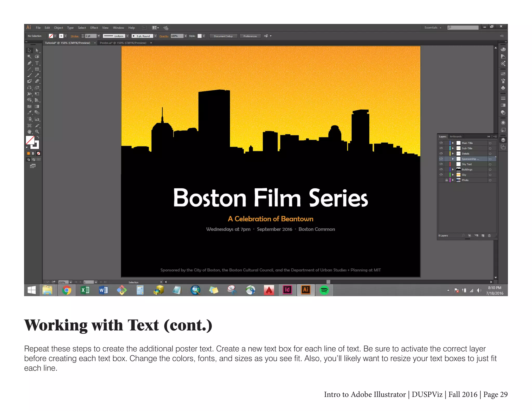Apply the orange Color mode button

[x=28, y=153]
